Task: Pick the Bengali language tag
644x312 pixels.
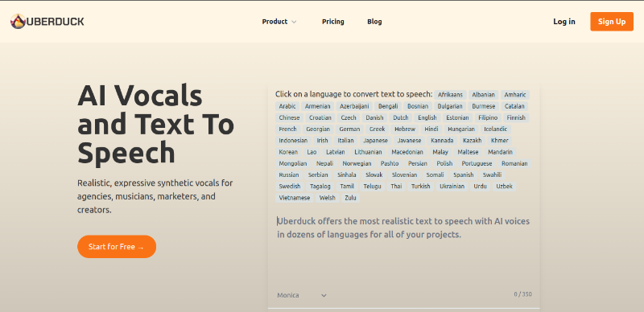Action: point(388,106)
